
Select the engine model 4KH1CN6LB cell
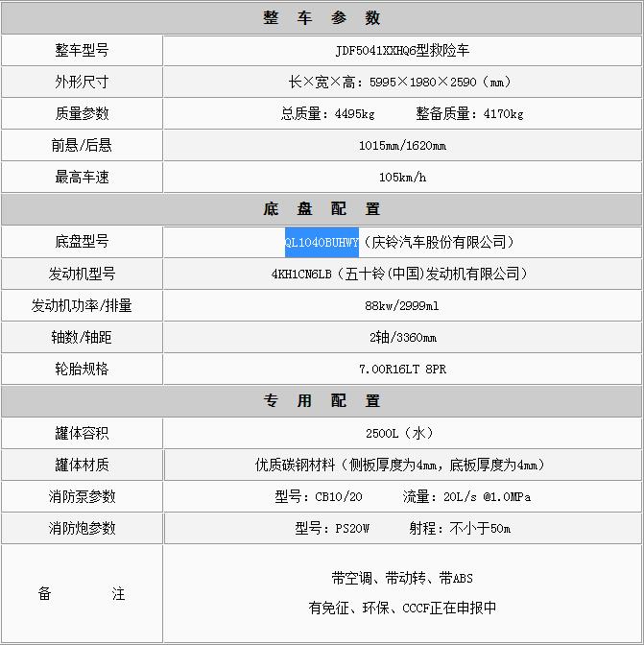click(x=402, y=274)
